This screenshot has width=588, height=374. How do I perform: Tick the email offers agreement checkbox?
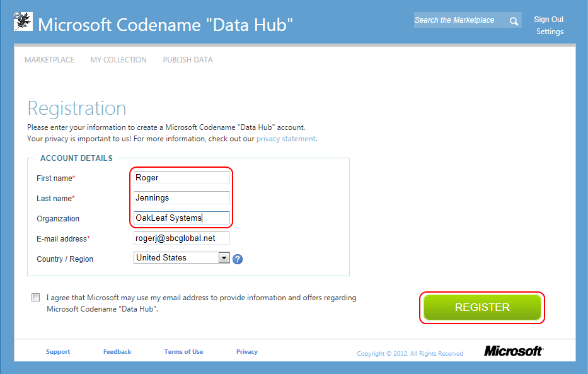[x=36, y=298]
